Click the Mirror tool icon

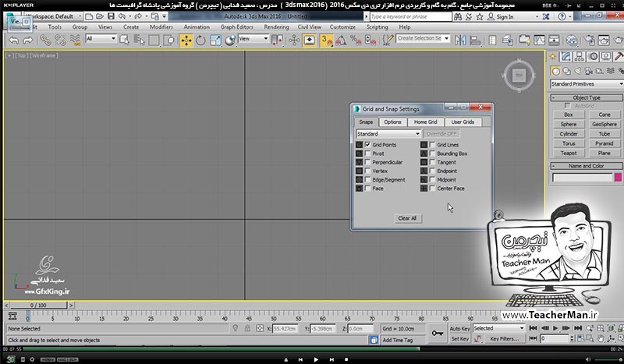coord(460,41)
